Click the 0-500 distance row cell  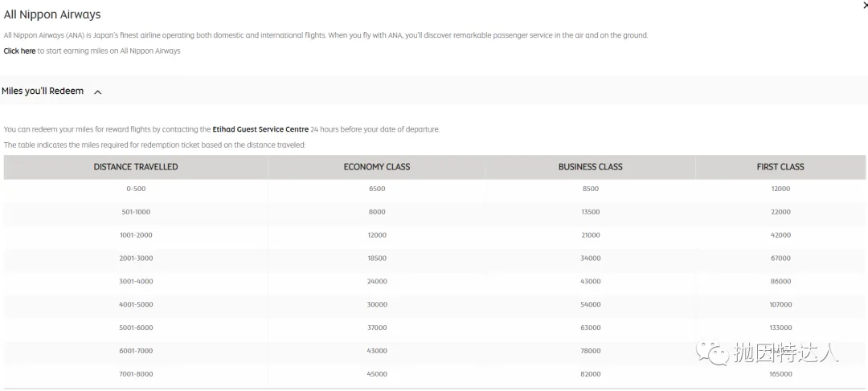click(136, 189)
